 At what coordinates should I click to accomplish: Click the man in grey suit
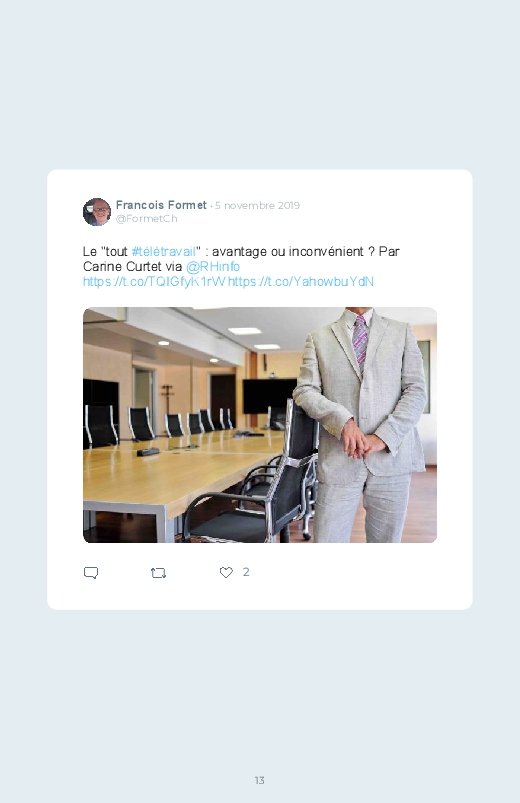tap(364, 425)
